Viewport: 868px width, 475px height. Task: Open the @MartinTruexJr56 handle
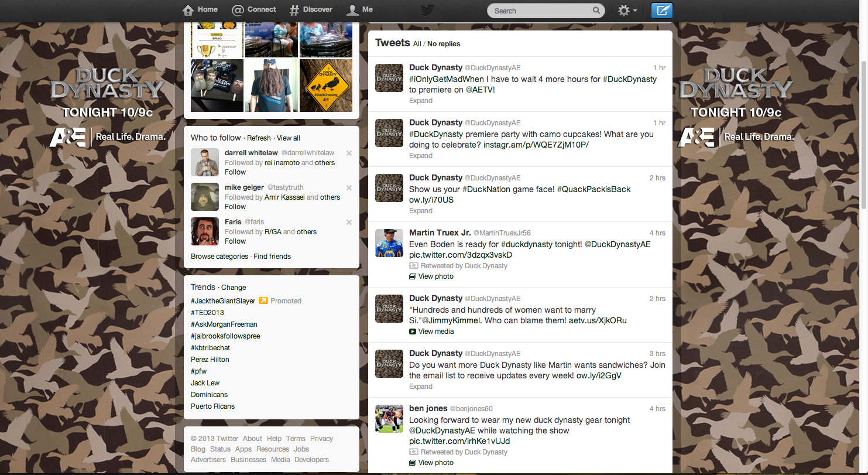[502, 233]
